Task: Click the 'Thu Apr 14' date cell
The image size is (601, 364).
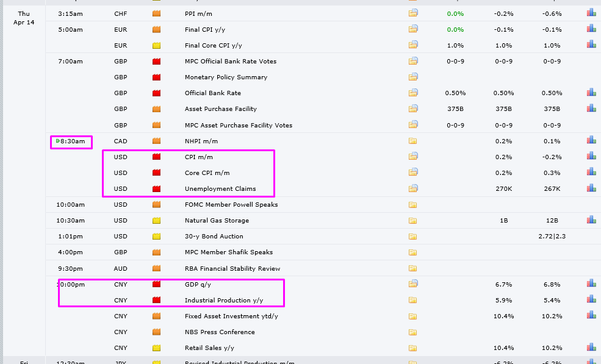Action: coord(24,18)
